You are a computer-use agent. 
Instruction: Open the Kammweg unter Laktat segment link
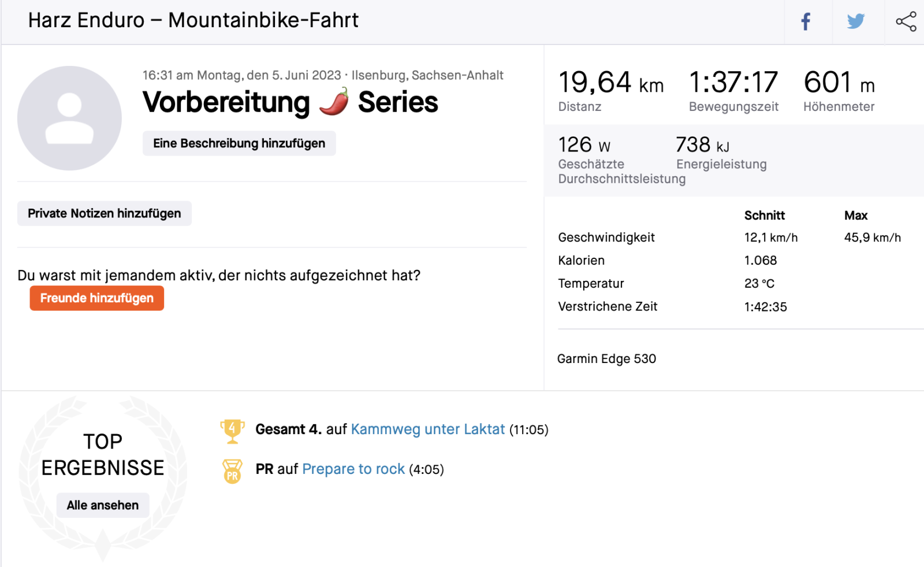click(x=427, y=429)
